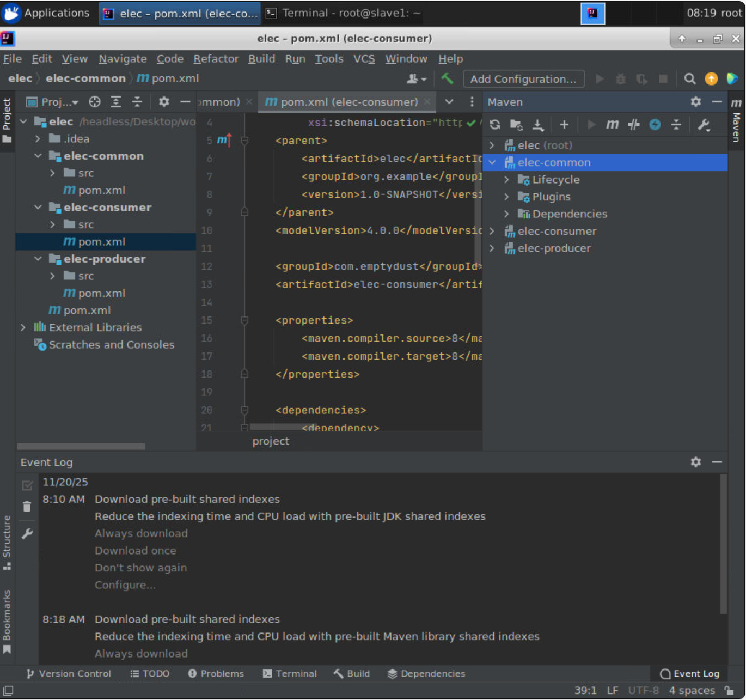Click the Event Log vertical scrollbar
The height and width of the screenshot is (700, 746).
[723, 545]
